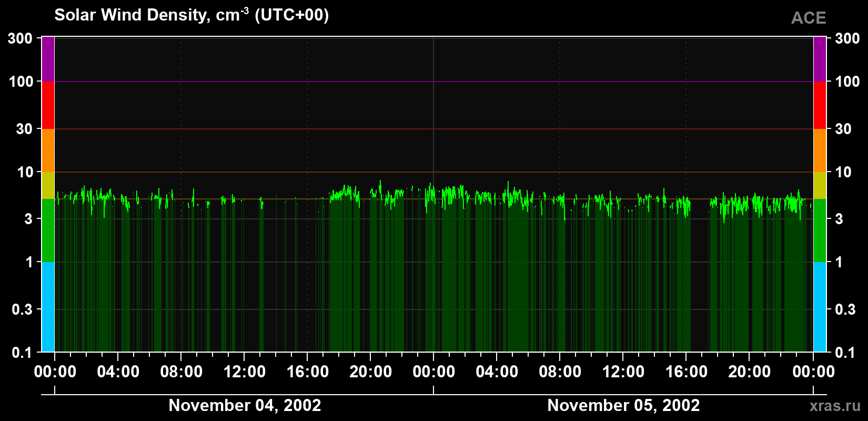Click the "08:00" time label for November 04
The image size is (868, 421).
181,372
